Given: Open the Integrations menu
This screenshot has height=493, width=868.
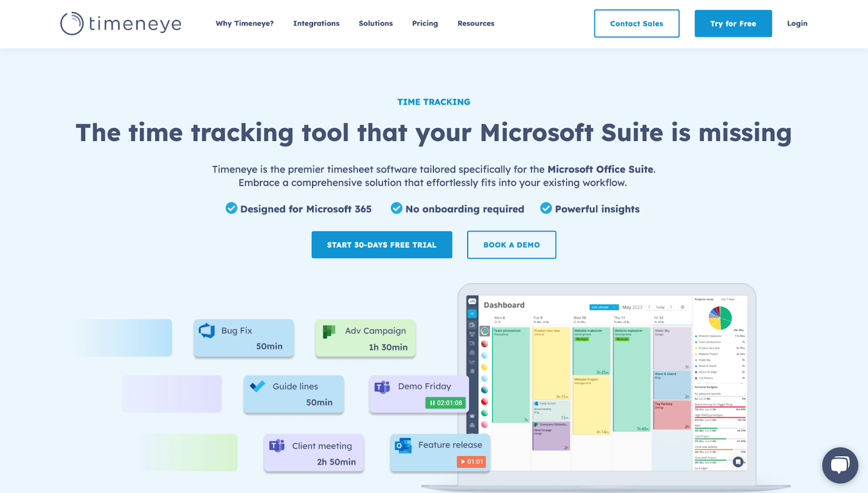Looking at the screenshot, I should (x=316, y=23).
